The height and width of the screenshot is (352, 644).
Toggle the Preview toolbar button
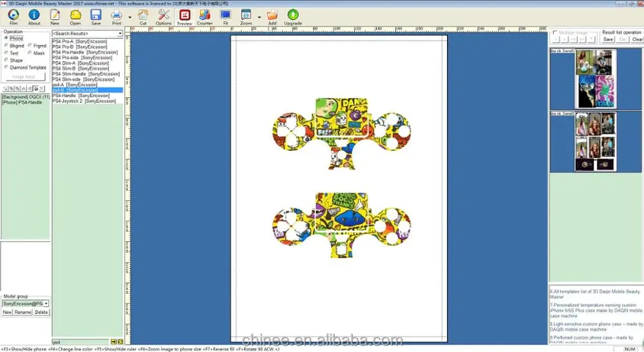tap(184, 17)
